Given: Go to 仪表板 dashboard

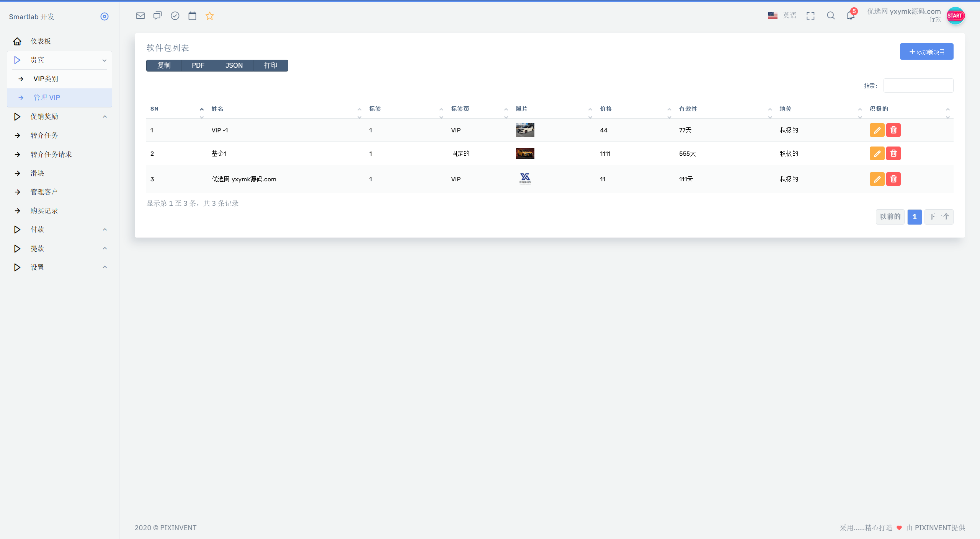Looking at the screenshot, I should coord(41,41).
